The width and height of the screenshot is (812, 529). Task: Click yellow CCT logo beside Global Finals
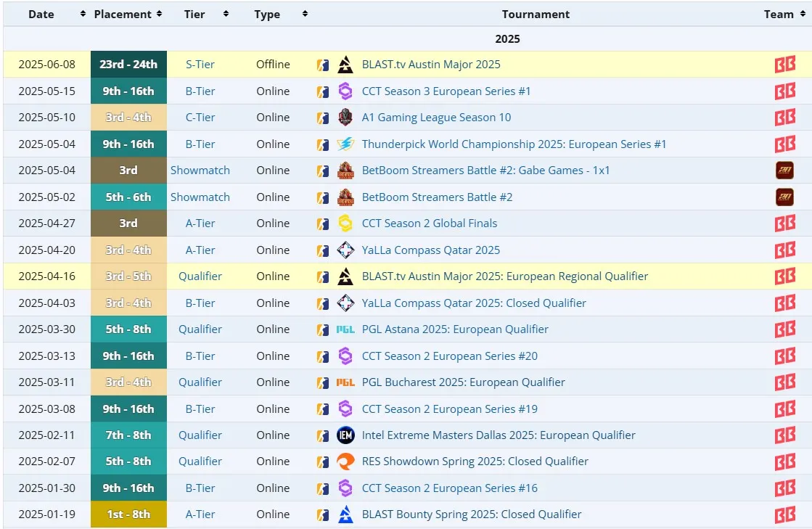(x=345, y=224)
